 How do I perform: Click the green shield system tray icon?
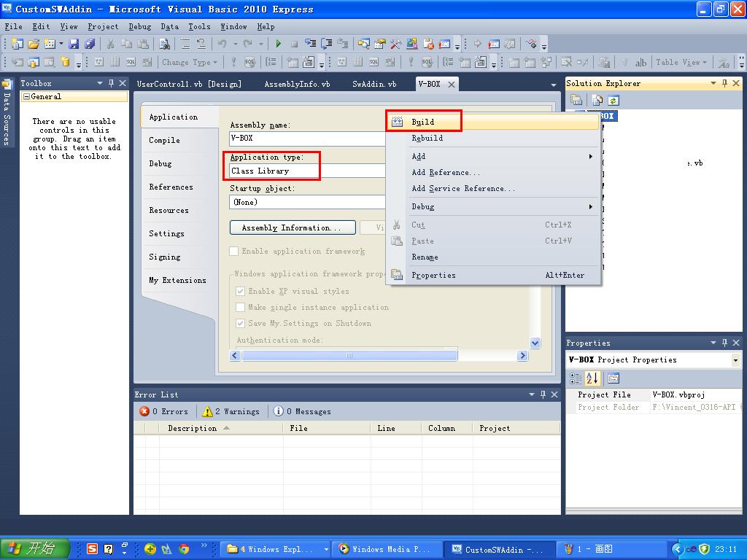point(705,549)
